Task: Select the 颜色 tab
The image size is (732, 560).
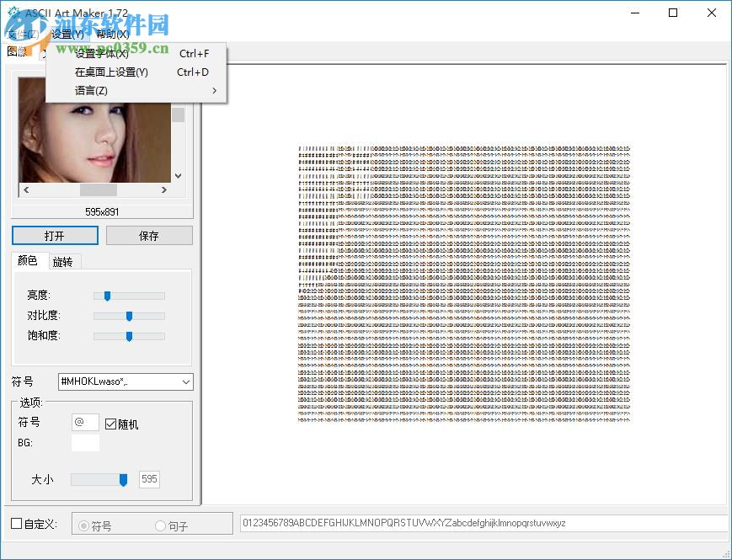Action: (28, 261)
